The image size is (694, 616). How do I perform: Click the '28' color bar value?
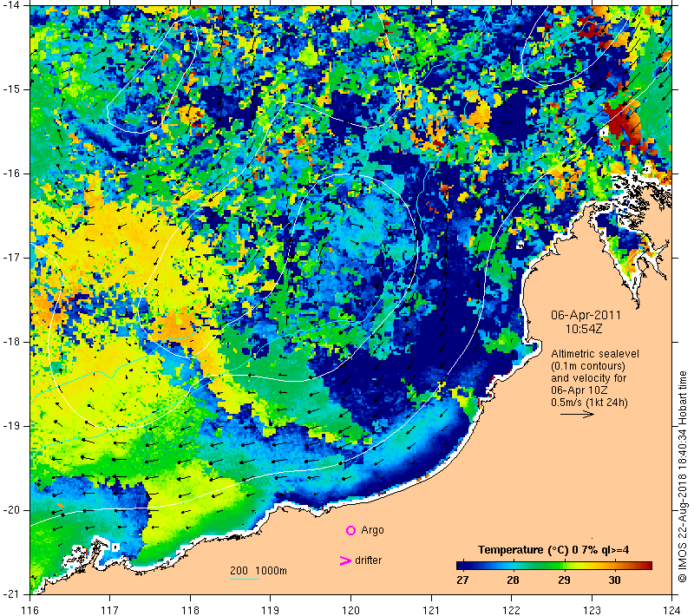click(513, 580)
